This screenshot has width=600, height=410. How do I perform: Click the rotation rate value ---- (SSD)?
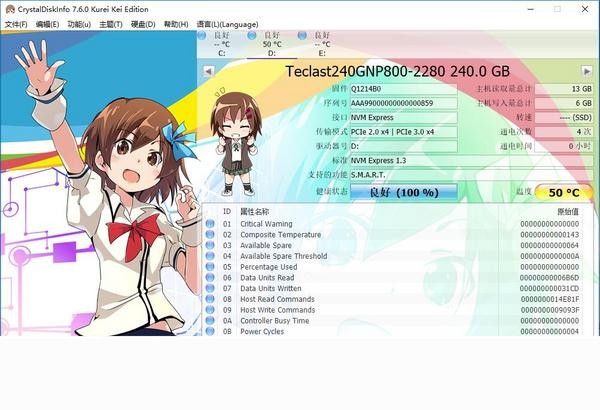[563, 118]
